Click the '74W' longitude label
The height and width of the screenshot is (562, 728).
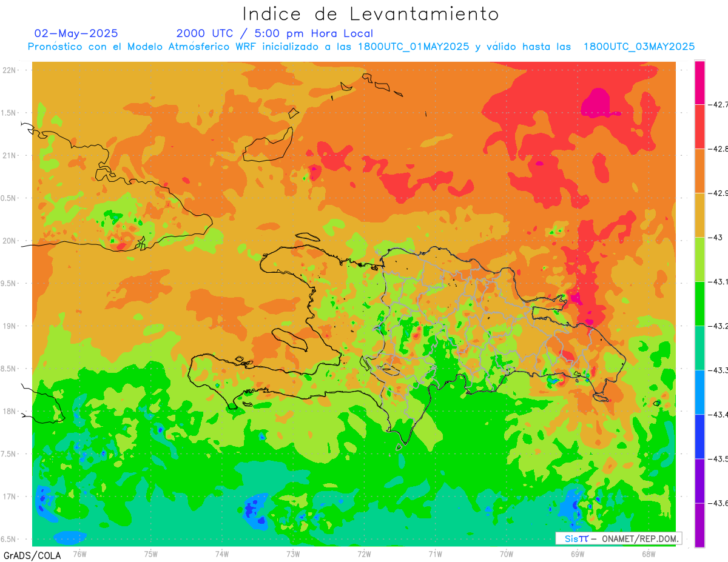pos(221,554)
